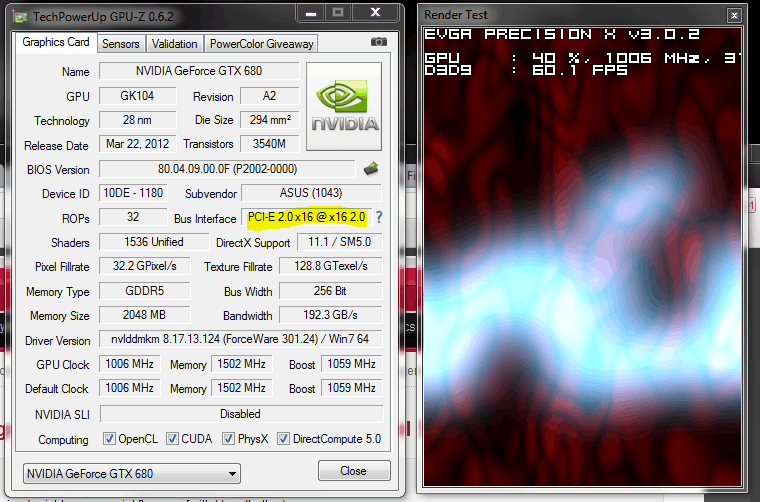Viewport: 760px width, 502px height.
Task: Click the D3D9 60.1 FPS overlay line
Action: (x=526, y=70)
